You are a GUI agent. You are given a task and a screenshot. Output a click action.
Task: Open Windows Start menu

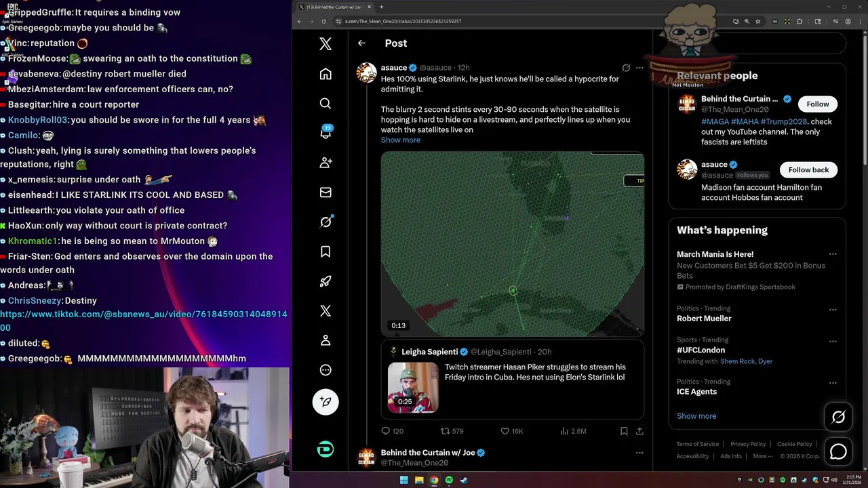(x=404, y=480)
